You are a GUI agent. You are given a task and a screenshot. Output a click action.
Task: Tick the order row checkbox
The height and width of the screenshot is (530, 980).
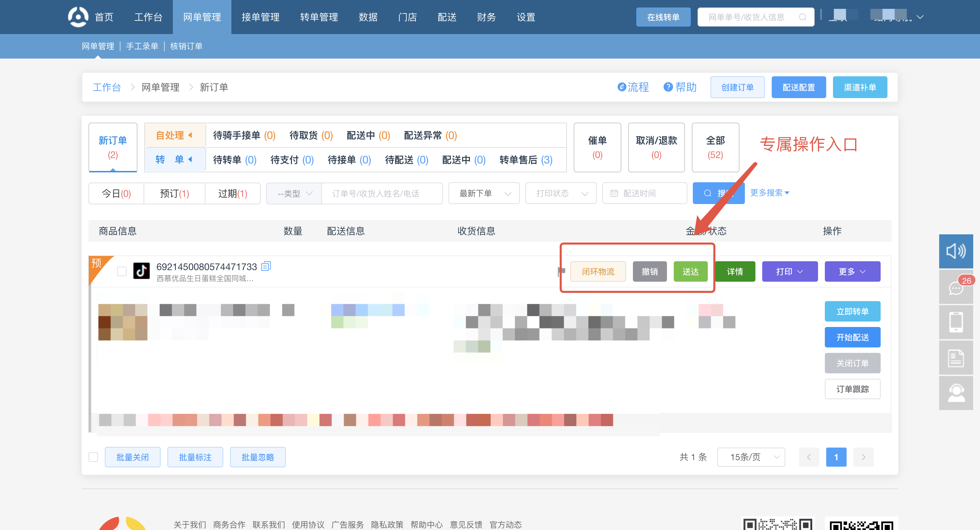click(122, 271)
